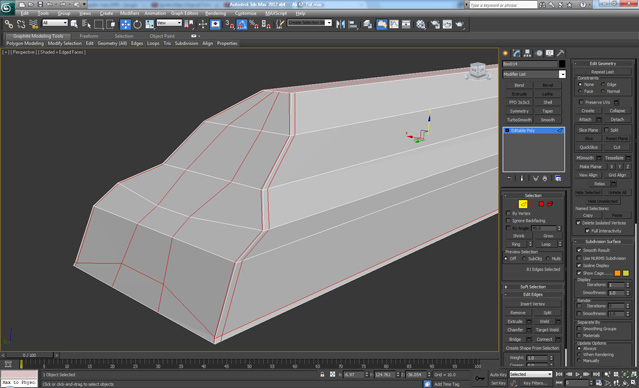Click the Mirror tool icon
639x388 pixels.
(340, 24)
